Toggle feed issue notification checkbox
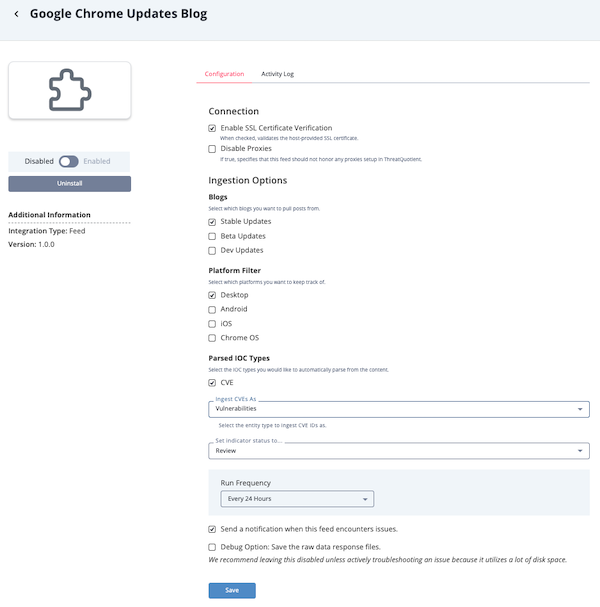Screen dimensions: 600x607 point(212,529)
